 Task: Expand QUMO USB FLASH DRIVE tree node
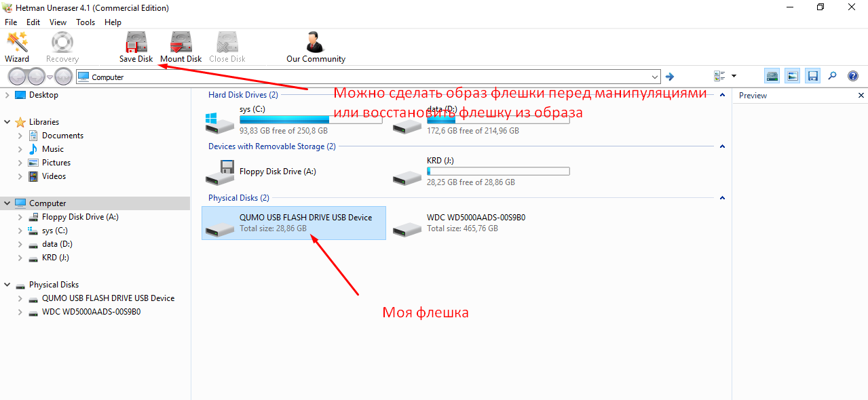pos(20,298)
